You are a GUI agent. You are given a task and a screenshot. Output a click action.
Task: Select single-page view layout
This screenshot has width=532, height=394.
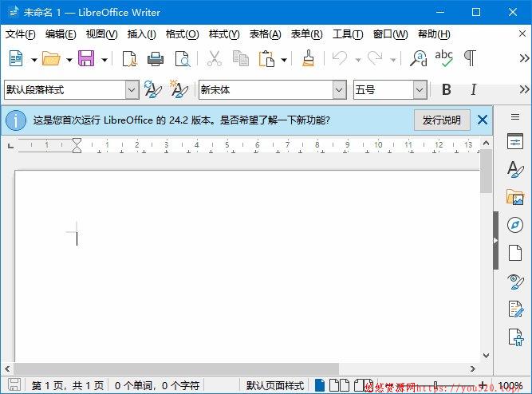tap(320, 385)
